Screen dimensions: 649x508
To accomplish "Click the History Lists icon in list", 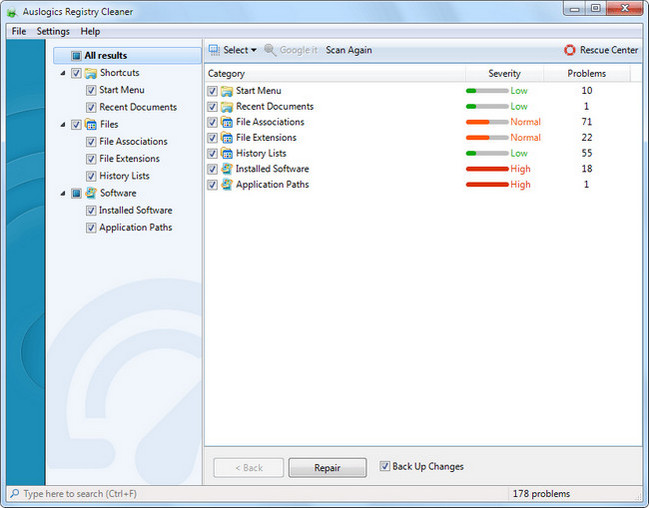I will [x=226, y=154].
